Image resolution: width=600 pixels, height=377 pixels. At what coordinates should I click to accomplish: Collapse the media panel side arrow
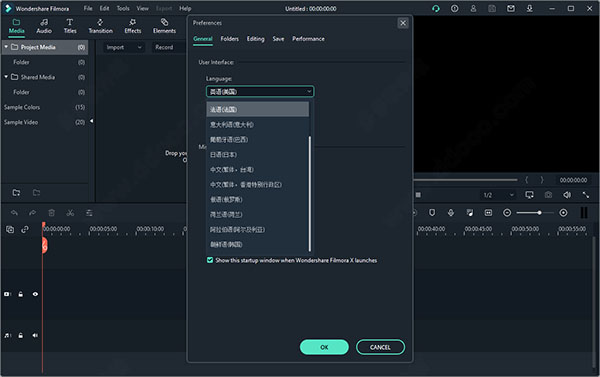pyautogui.click(x=91, y=121)
